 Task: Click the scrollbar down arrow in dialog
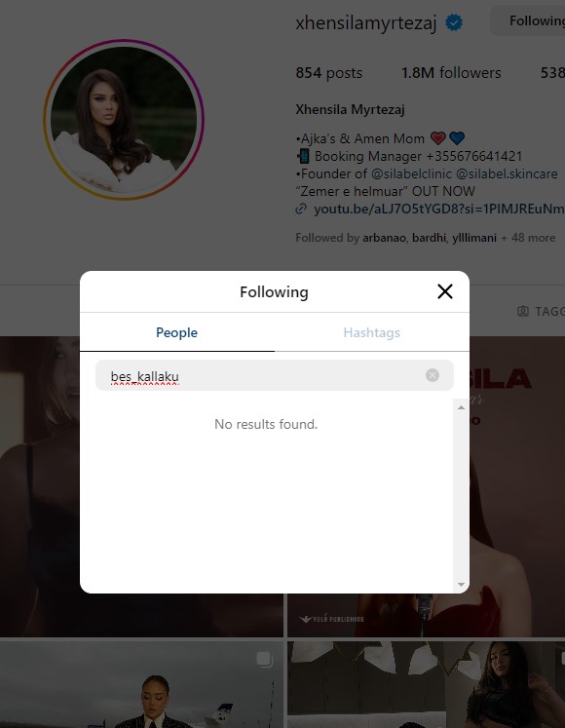click(461, 584)
